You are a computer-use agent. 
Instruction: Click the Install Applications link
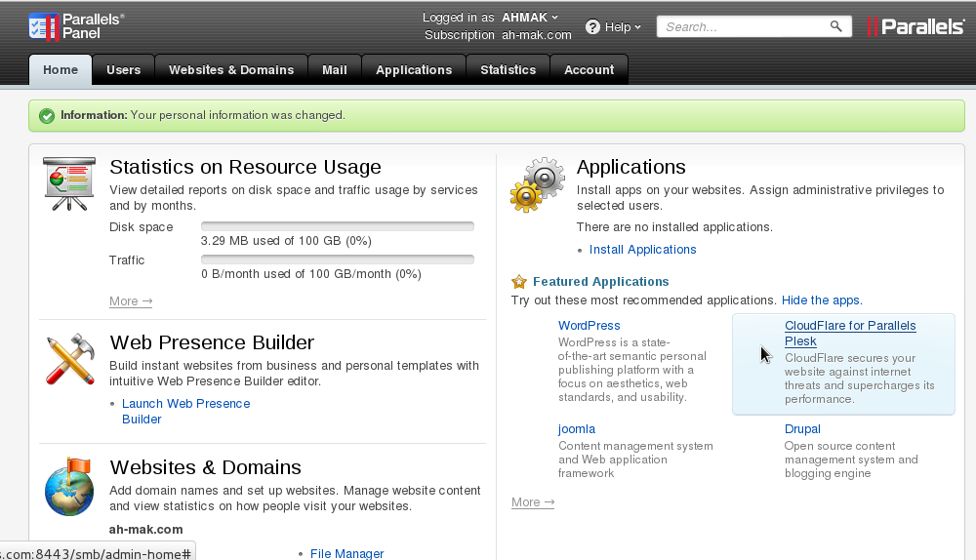(642, 250)
